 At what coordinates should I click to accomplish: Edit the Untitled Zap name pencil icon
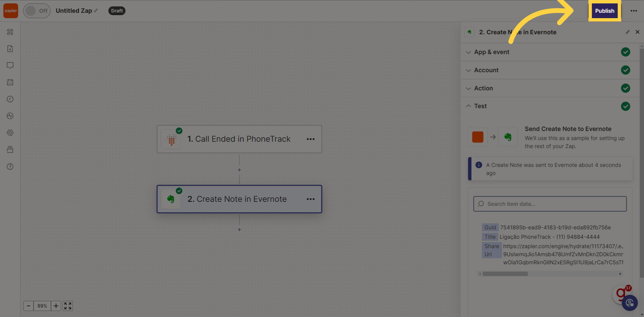[x=96, y=11]
